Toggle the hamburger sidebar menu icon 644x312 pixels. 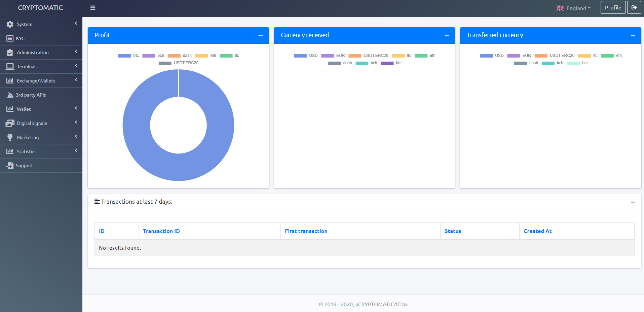[93, 8]
